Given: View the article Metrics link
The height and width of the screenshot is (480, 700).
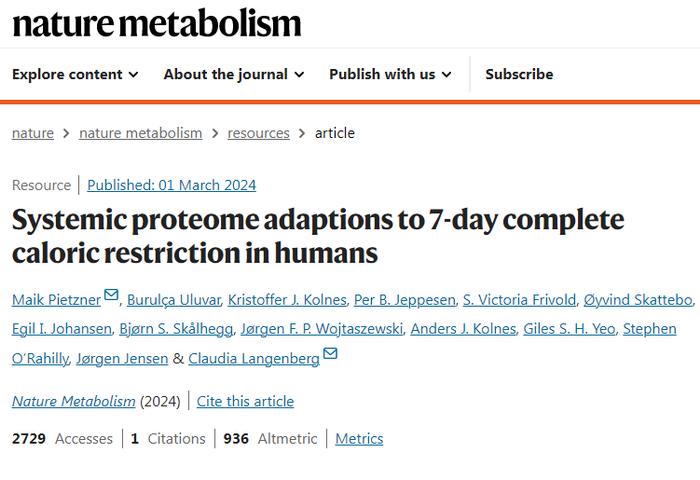Looking at the screenshot, I should [359, 438].
